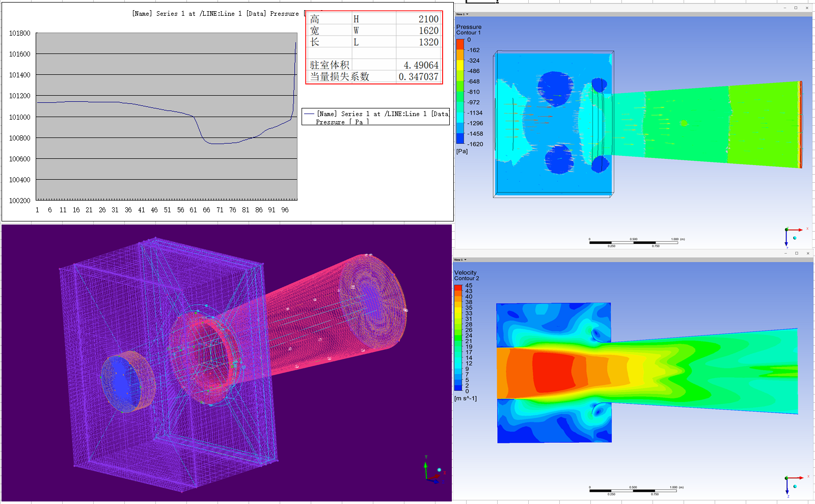This screenshot has height=504, width=815.
Task: Select cell with value 4.49064
Action: click(x=418, y=65)
